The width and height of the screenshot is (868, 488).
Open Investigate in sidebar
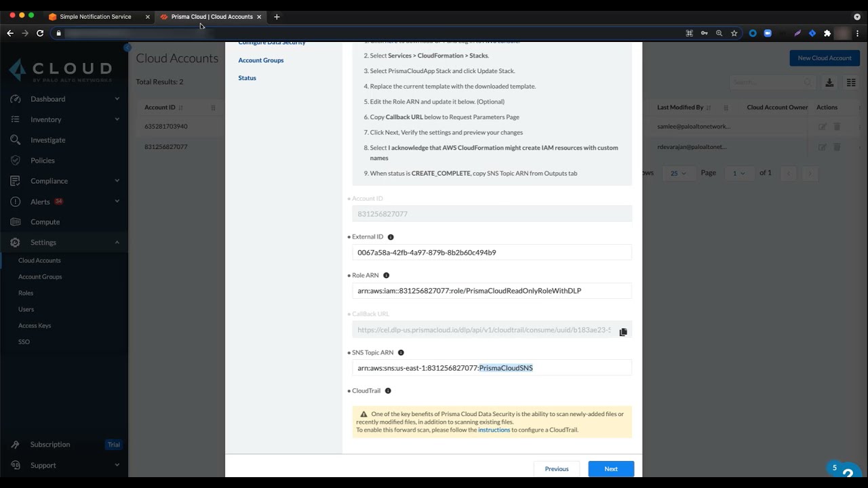point(47,140)
